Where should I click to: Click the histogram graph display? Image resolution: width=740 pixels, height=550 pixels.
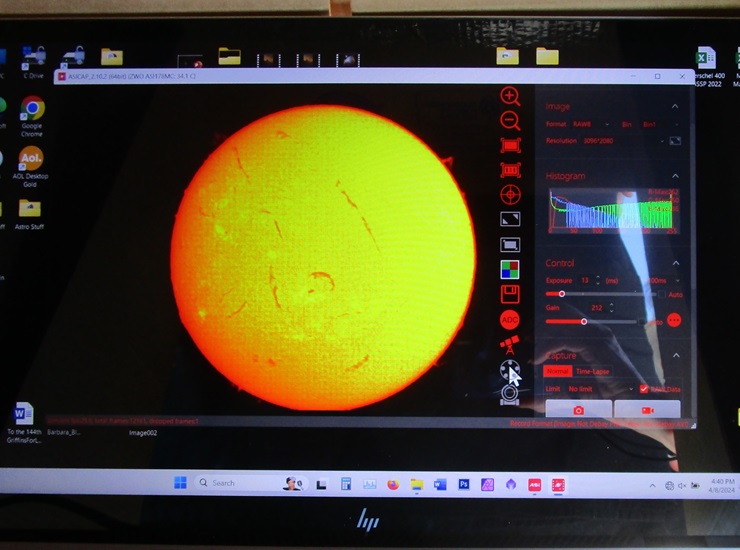click(614, 211)
